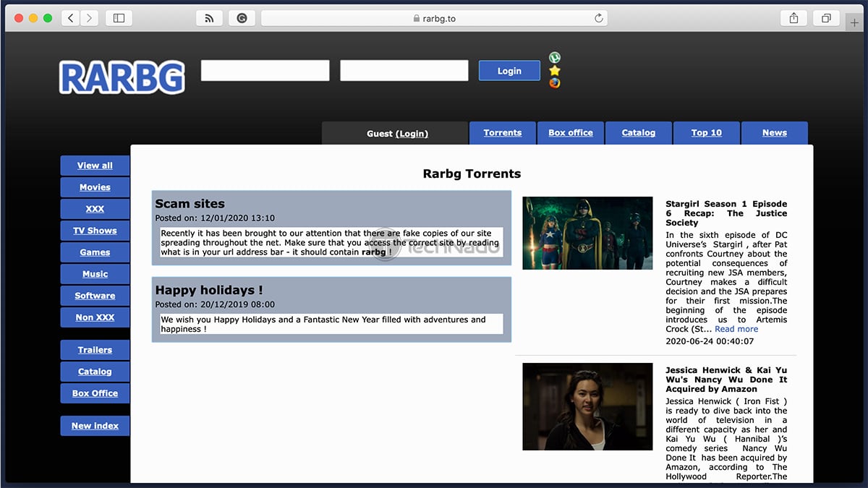Viewport: 868px width, 488px height.
Task: Browse the Software category
Action: [x=95, y=296]
